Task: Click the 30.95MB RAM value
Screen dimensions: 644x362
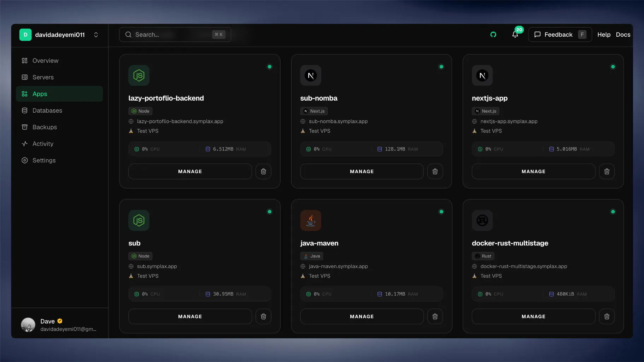Action: (x=223, y=294)
